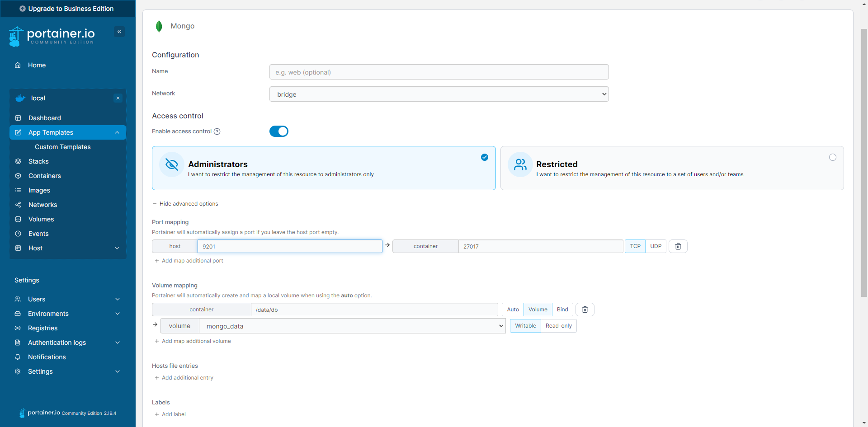Click the Dashboard icon
This screenshot has height=427, width=868.
pyautogui.click(x=18, y=118)
